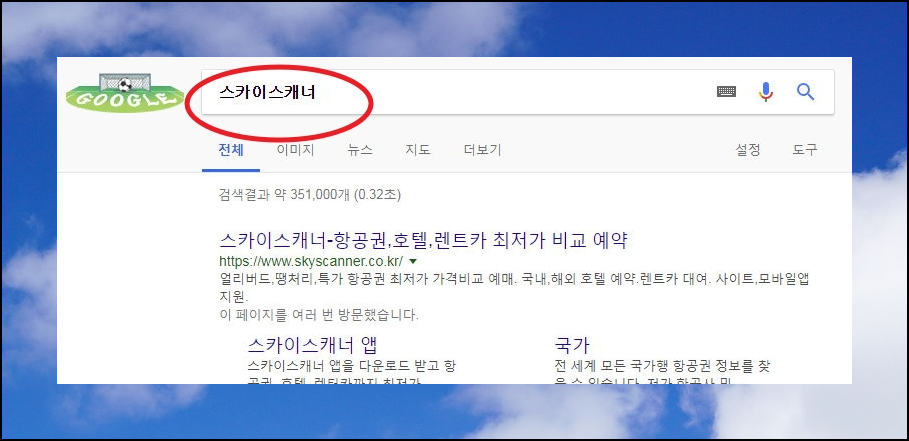This screenshot has width=909, height=441.
Task: Open the 더보기 menu
Action: coord(482,150)
